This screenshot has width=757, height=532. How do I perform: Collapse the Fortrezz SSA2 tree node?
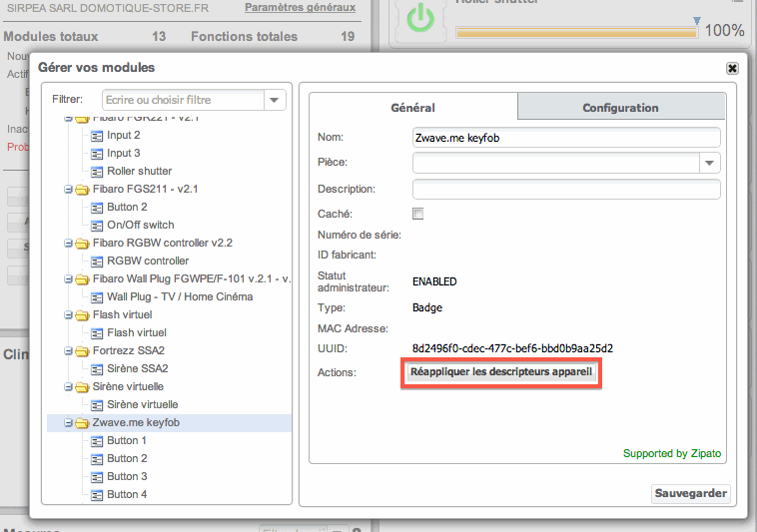click(x=67, y=351)
